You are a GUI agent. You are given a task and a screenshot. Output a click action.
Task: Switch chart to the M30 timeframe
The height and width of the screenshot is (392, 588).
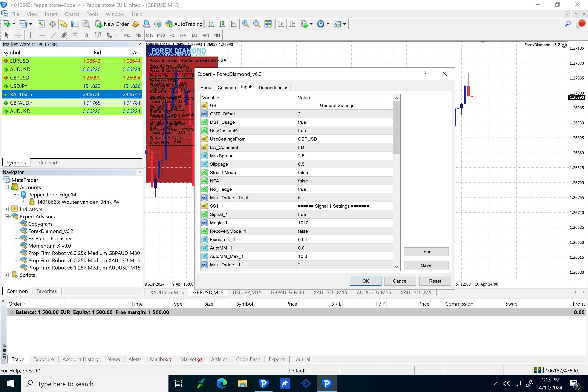pos(161,35)
